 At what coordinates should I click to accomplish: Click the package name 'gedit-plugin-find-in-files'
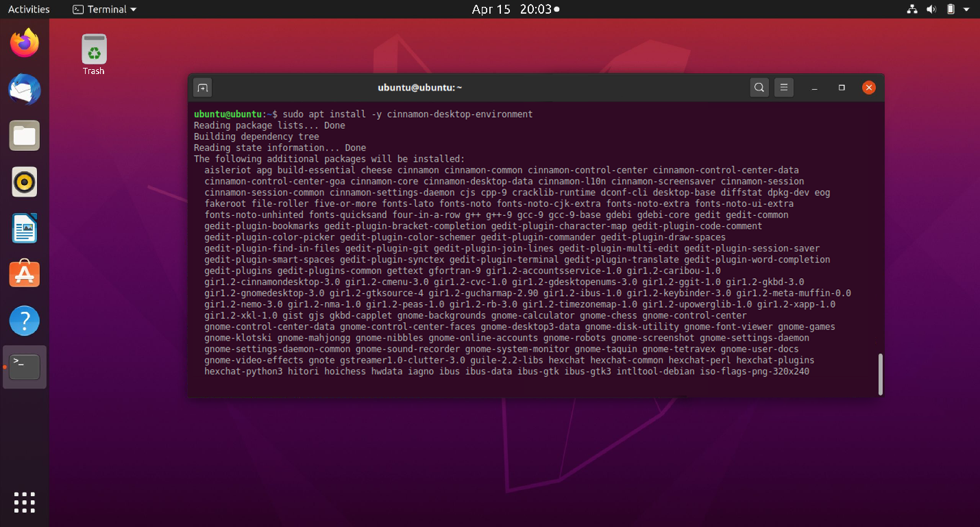(x=272, y=249)
